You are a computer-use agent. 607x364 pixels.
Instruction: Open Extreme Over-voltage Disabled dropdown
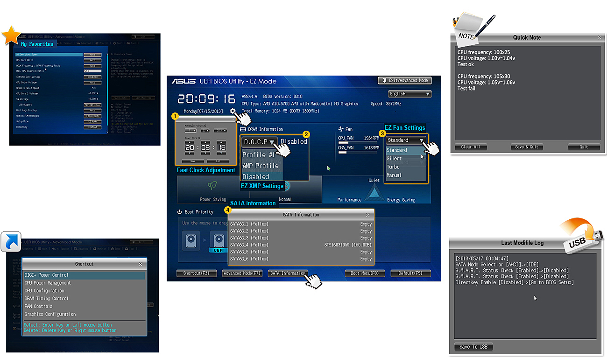pyautogui.click(x=92, y=77)
